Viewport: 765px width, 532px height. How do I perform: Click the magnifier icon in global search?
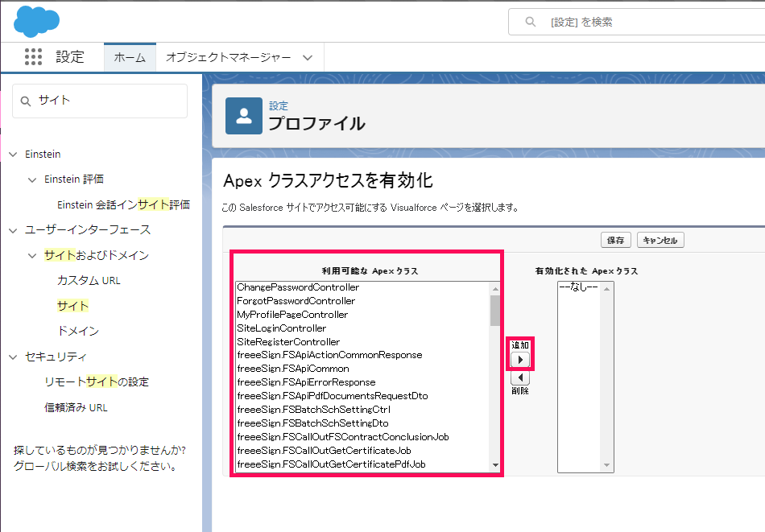(x=531, y=22)
